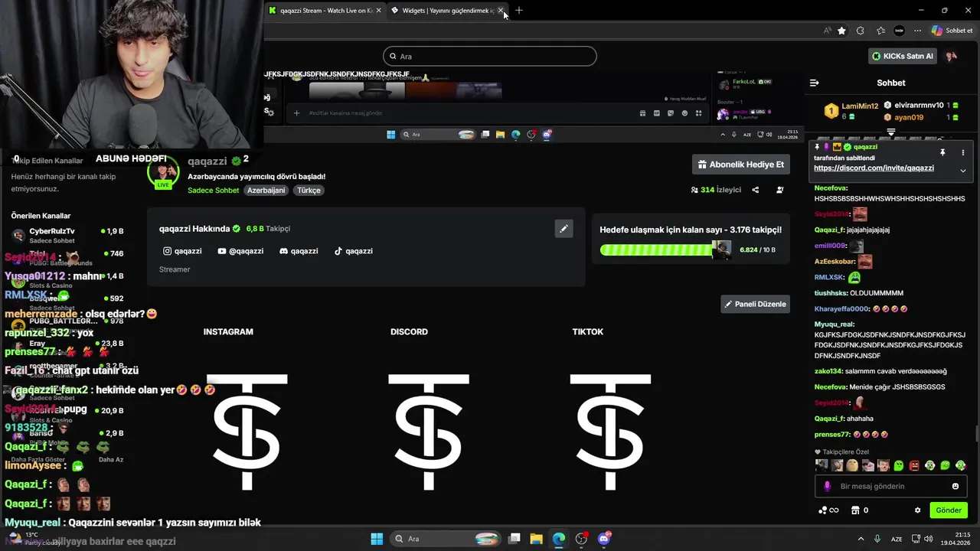Viewport: 980px width, 551px height.
Task: Toggle the favorites star in address bar
Action: (842, 31)
